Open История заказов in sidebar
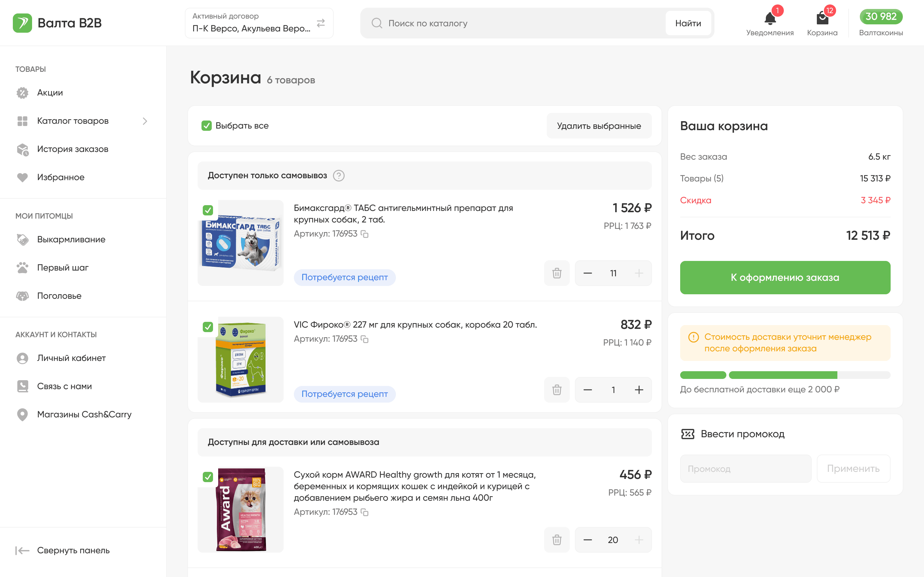This screenshot has width=924, height=577. pyautogui.click(x=73, y=149)
